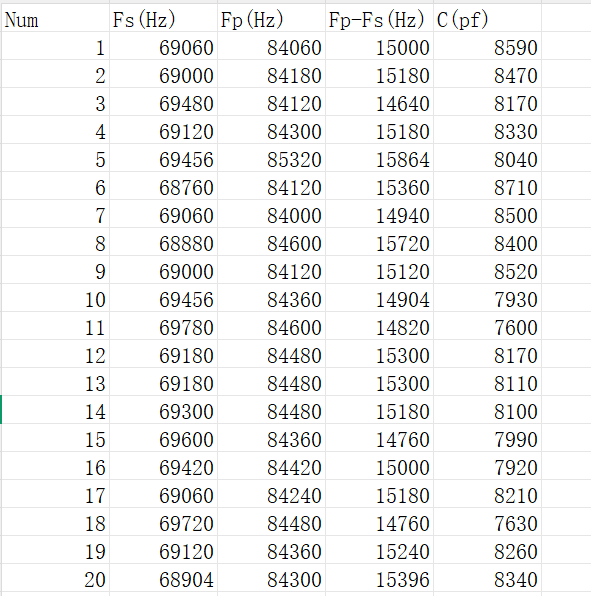Pick Fp value 84480 in row 14
The width and height of the screenshot is (591, 596).
271,410
